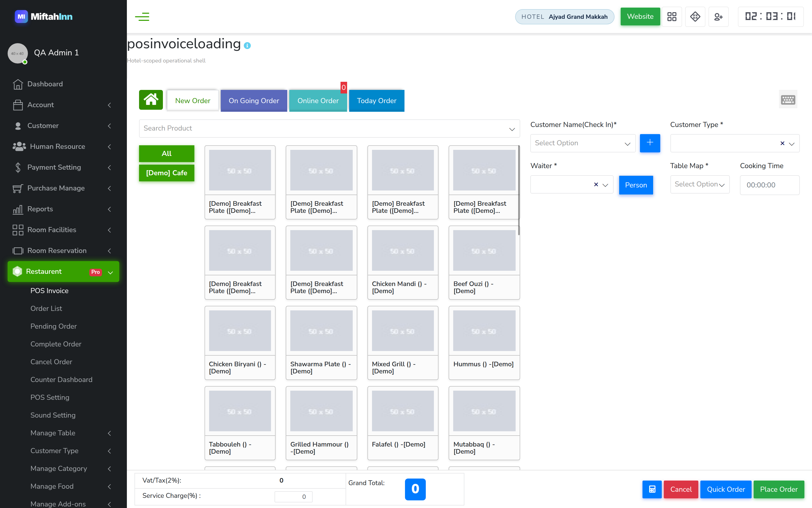Click the info icon beside posinvoiceloading
This screenshot has width=812, height=508.
247,45
